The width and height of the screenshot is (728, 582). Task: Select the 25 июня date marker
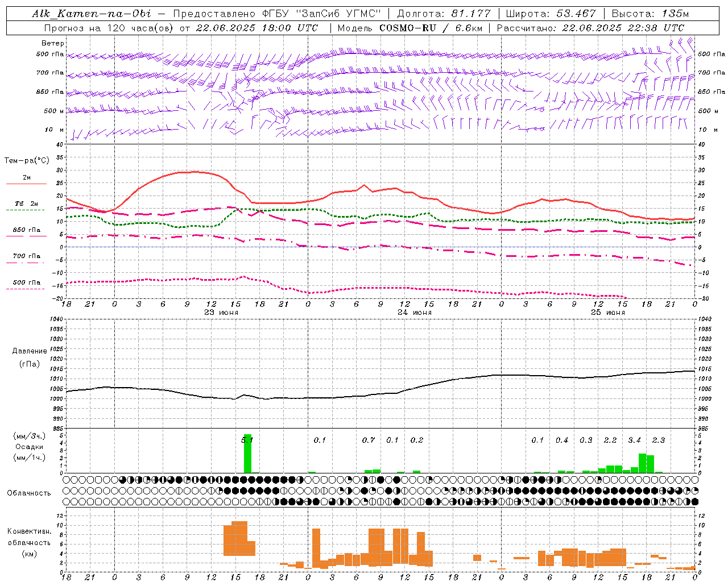coord(607,313)
